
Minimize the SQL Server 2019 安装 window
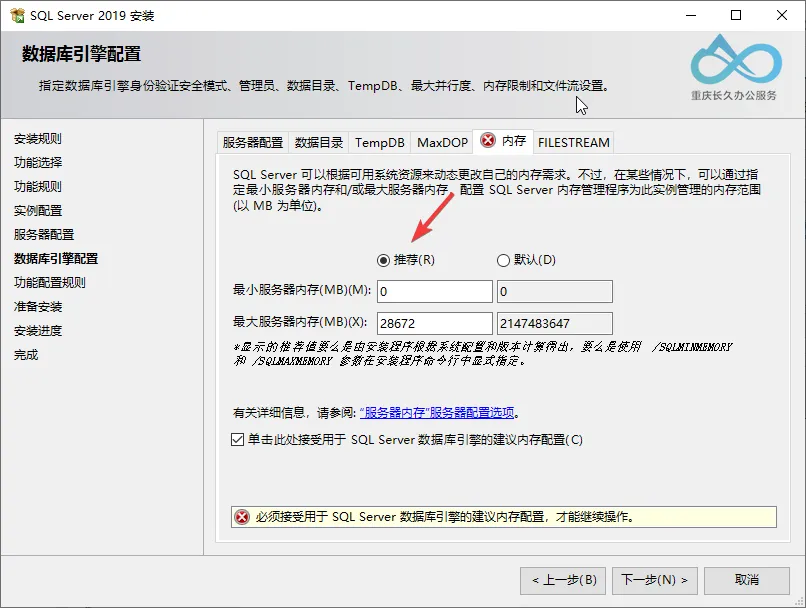click(x=691, y=15)
